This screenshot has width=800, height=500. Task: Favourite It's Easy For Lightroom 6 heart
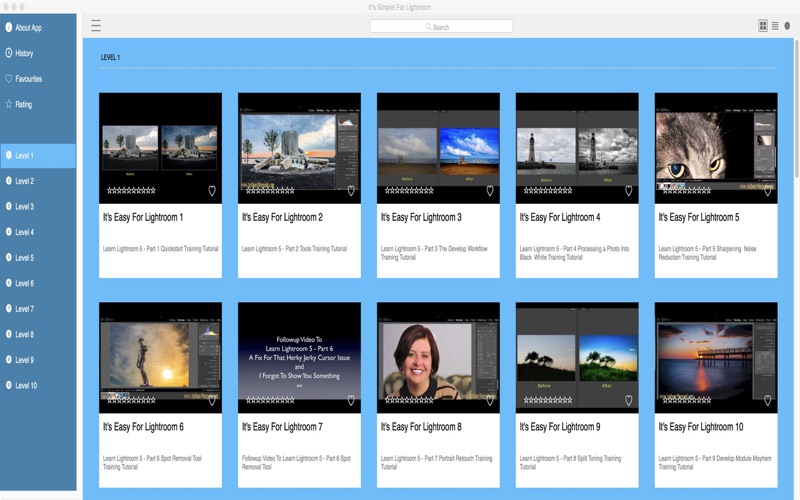pyautogui.click(x=212, y=400)
